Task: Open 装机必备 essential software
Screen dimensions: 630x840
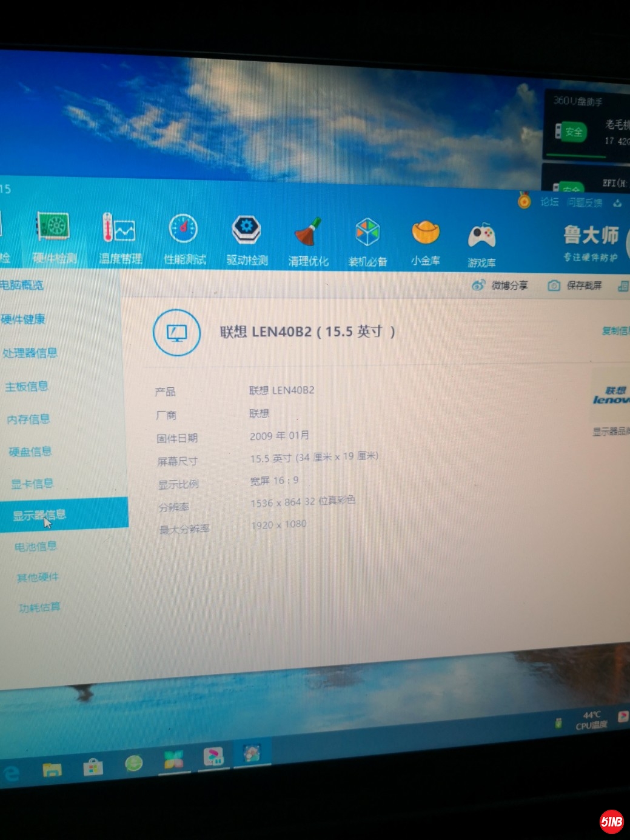Action: pyautogui.click(x=367, y=243)
